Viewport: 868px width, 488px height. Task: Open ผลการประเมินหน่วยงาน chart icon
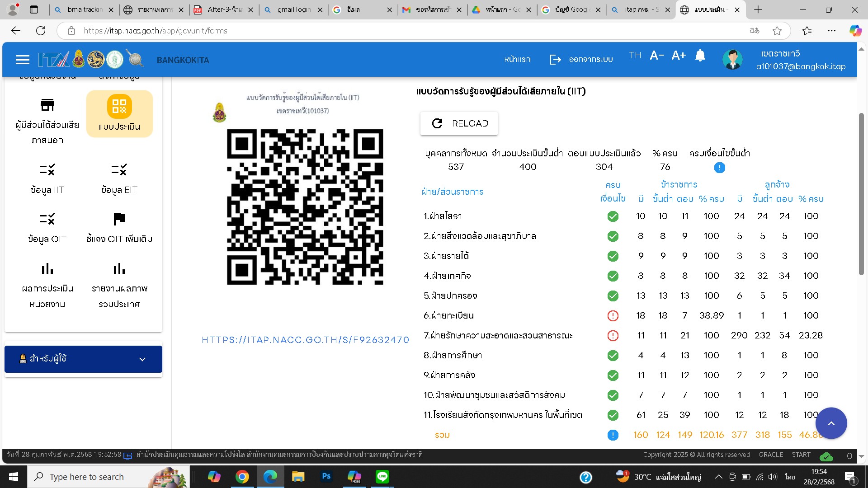tap(47, 268)
